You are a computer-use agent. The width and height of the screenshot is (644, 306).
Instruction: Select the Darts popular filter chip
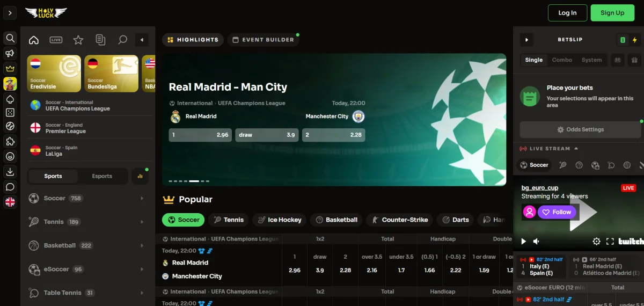pos(456,220)
